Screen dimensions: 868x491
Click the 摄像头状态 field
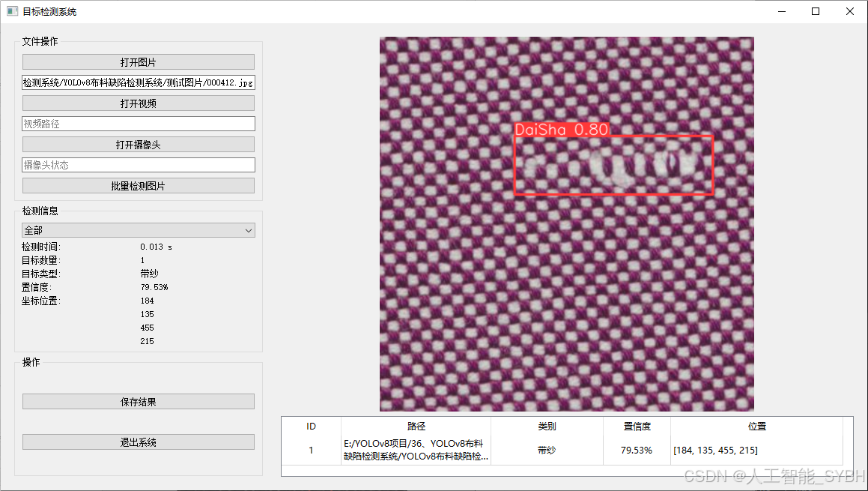[x=139, y=165]
